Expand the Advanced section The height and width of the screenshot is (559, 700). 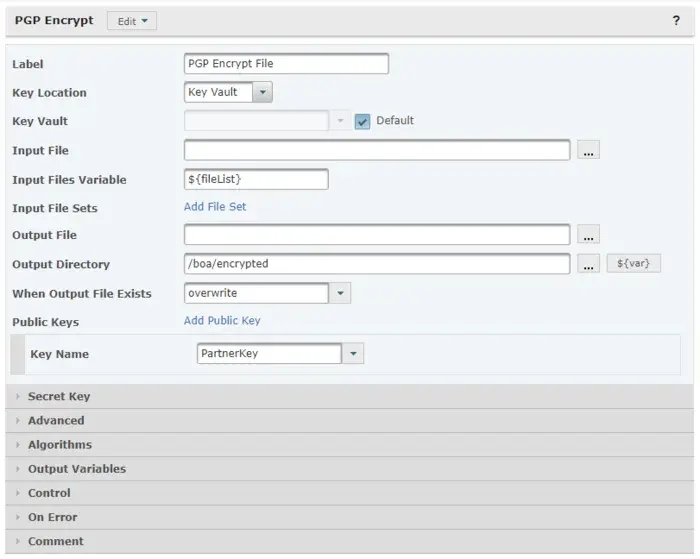pos(350,421)
